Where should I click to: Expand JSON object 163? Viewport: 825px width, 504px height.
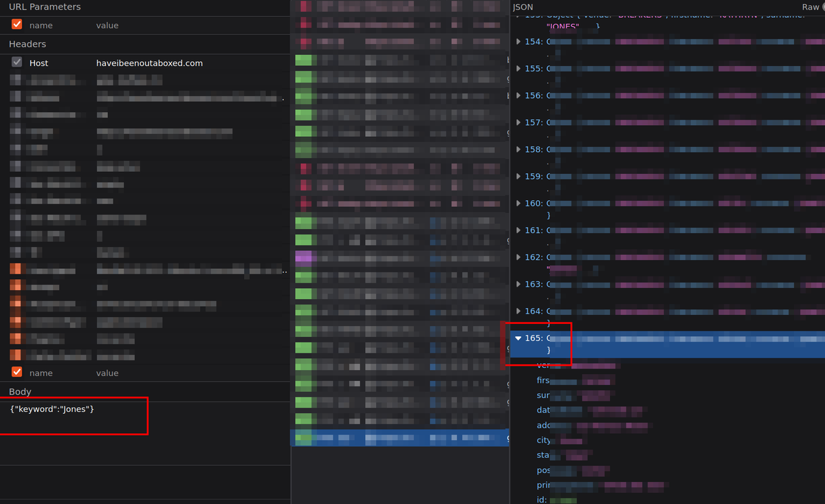[518, 284]
